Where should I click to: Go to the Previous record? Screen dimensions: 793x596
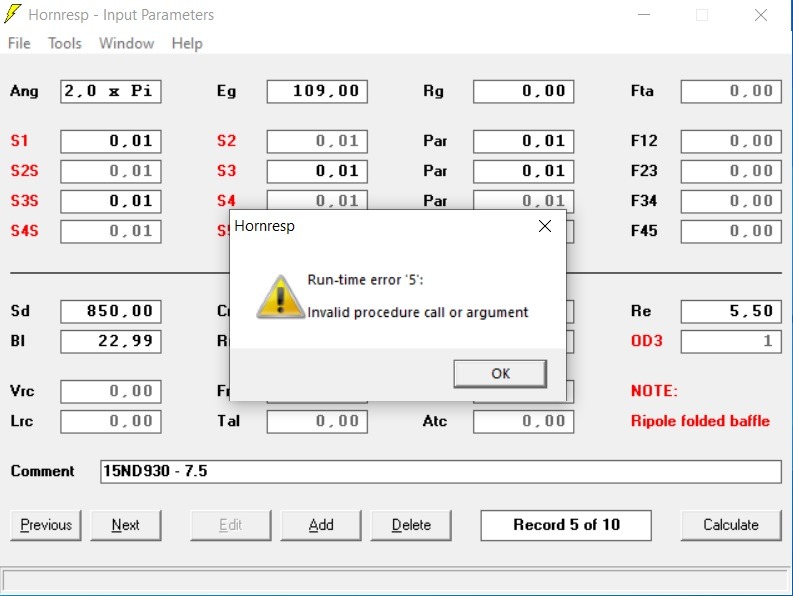pos(46,525)
